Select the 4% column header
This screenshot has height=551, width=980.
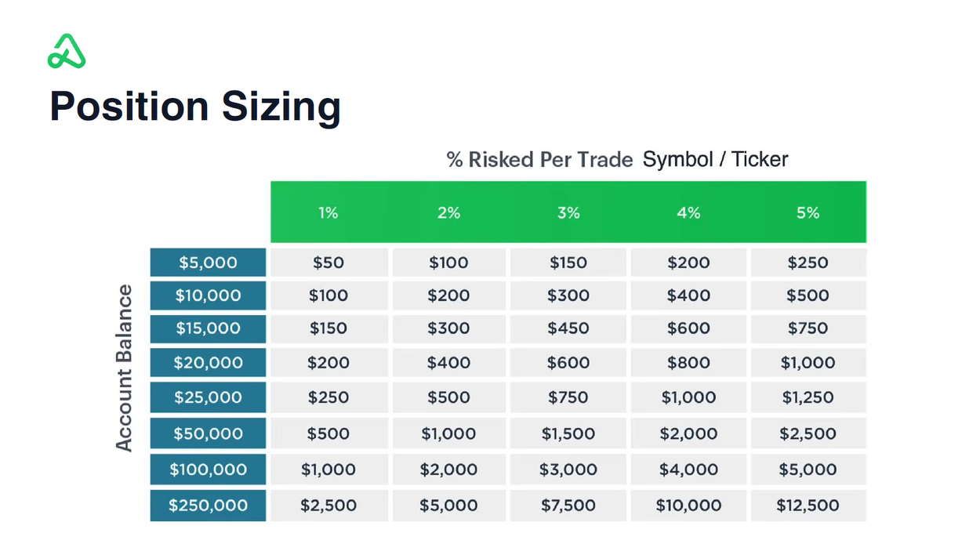(688, 212)
